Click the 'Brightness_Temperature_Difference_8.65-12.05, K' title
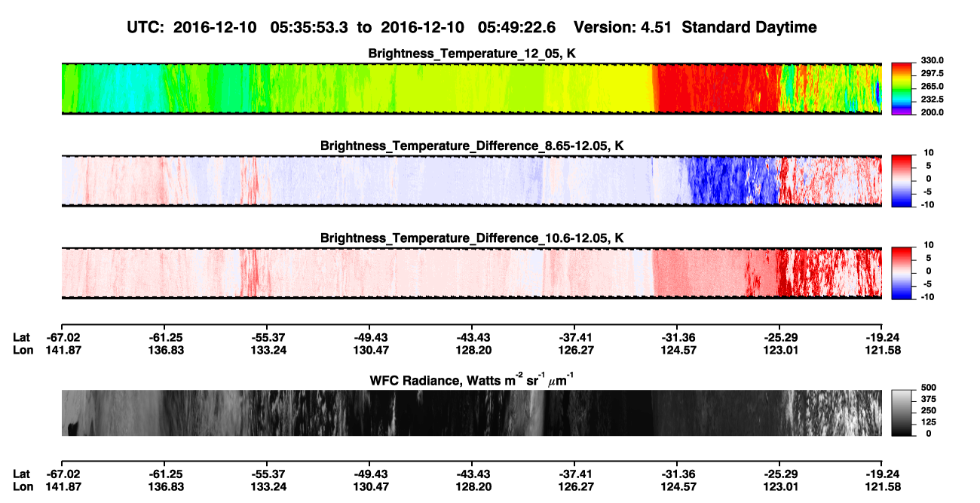The height and width of the screenshot is (503, 980). pyautogui.click(x=472, y=146)
